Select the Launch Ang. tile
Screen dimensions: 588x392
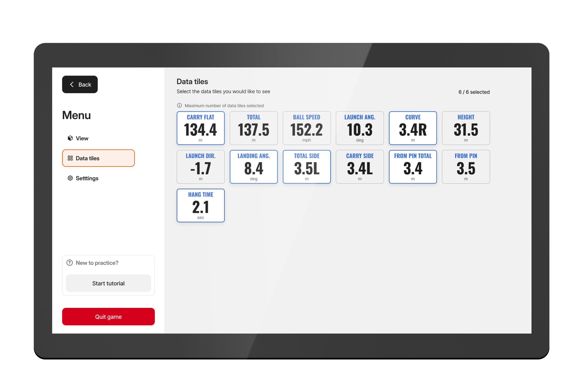(359, 128)
